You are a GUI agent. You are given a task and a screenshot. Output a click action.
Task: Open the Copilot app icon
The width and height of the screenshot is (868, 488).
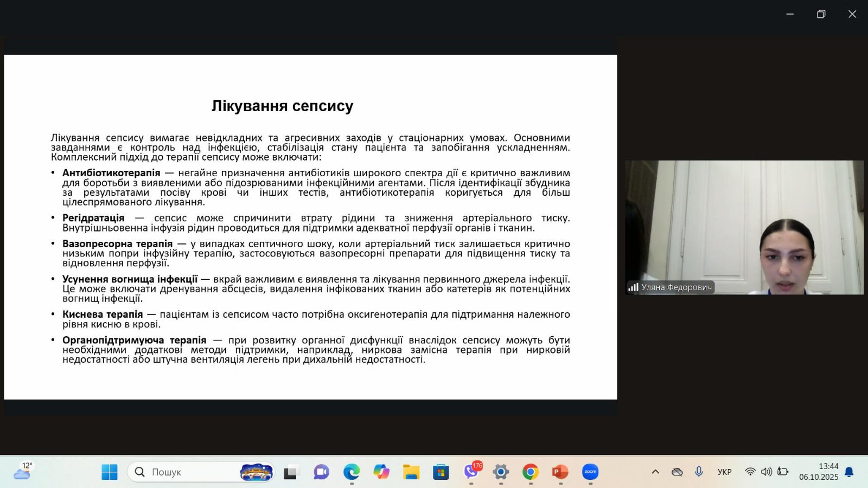(381, 472)
